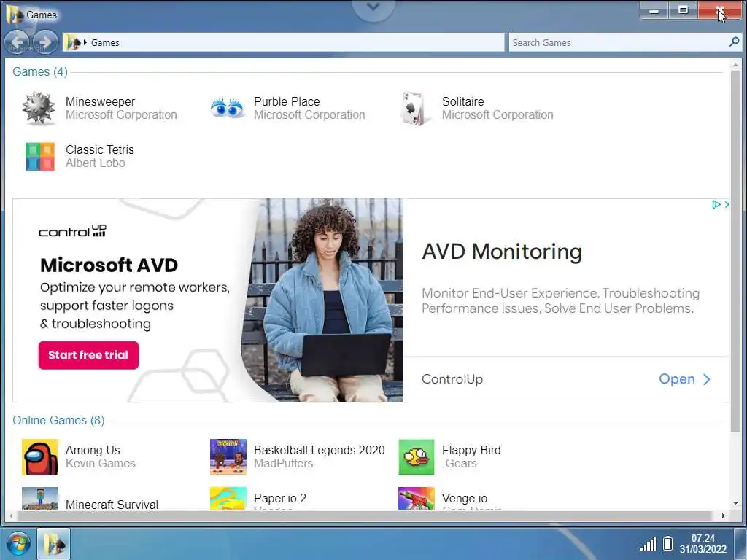The width and height of the screenshot is (747, 560).
Task: Open the Windows Start orb
Action: point(18,544)
